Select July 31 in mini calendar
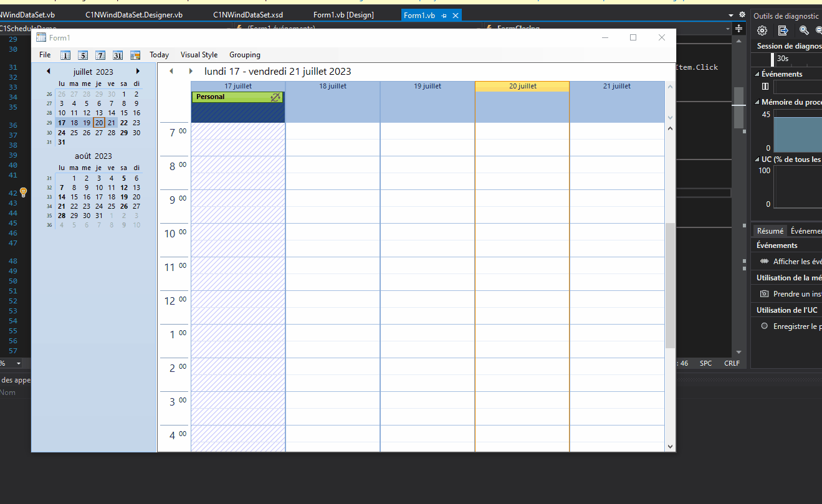Screen dimensions: 822x504 click(62, 142)
